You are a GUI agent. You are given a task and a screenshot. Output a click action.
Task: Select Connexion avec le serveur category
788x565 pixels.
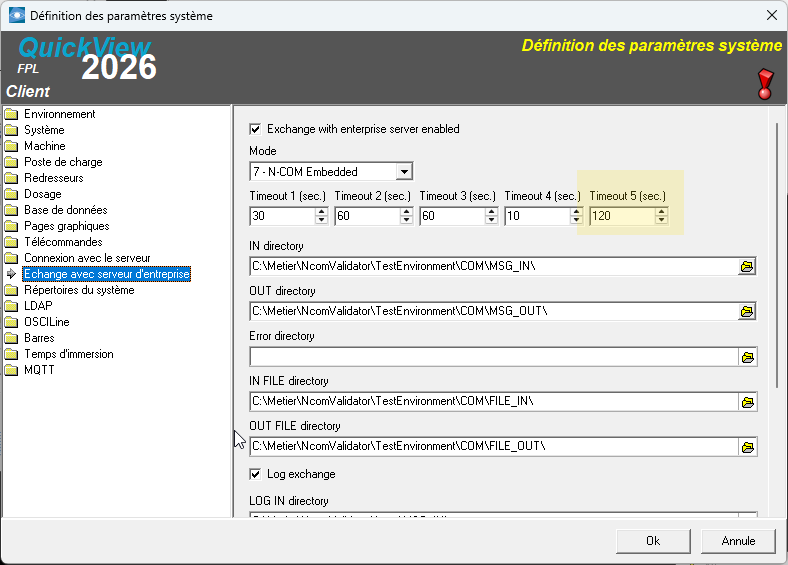[x=87, y=258]
